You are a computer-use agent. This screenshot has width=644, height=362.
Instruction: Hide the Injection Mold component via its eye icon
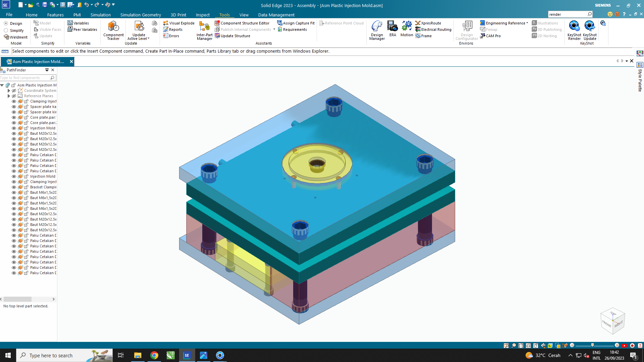click(x=14, y=128)
